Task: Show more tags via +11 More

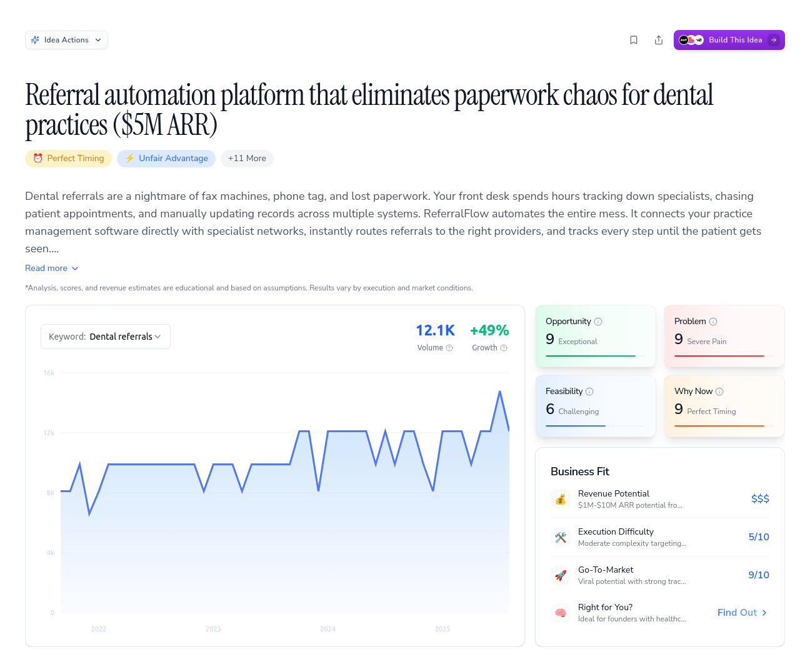Action: [247, 159]
